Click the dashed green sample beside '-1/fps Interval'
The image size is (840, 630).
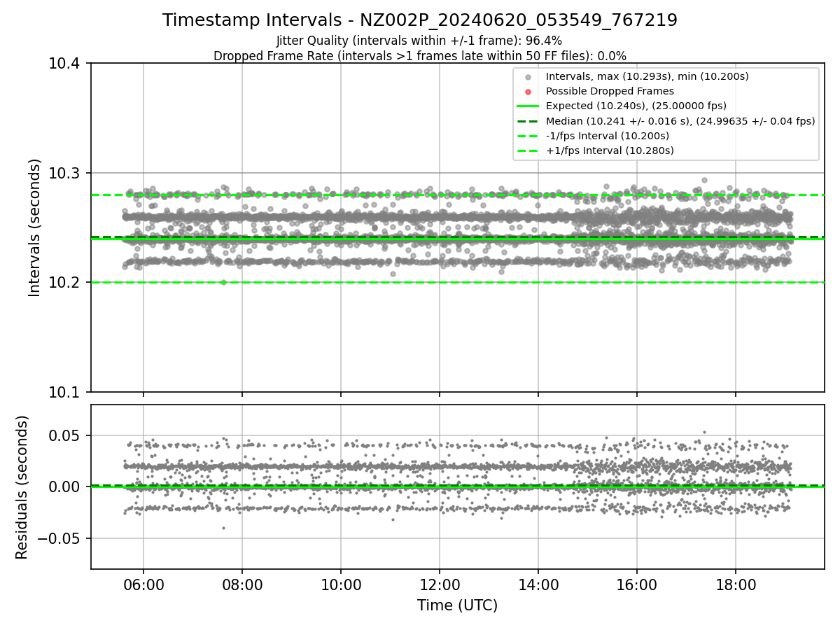(528, 135)
